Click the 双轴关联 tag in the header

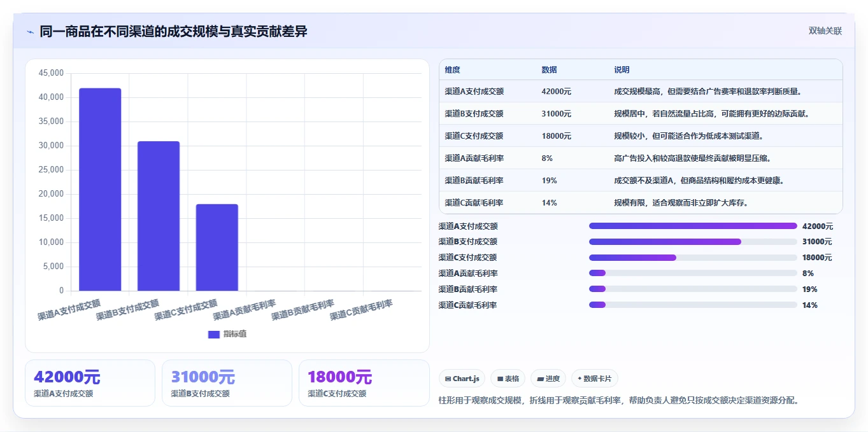click(825, 31)
